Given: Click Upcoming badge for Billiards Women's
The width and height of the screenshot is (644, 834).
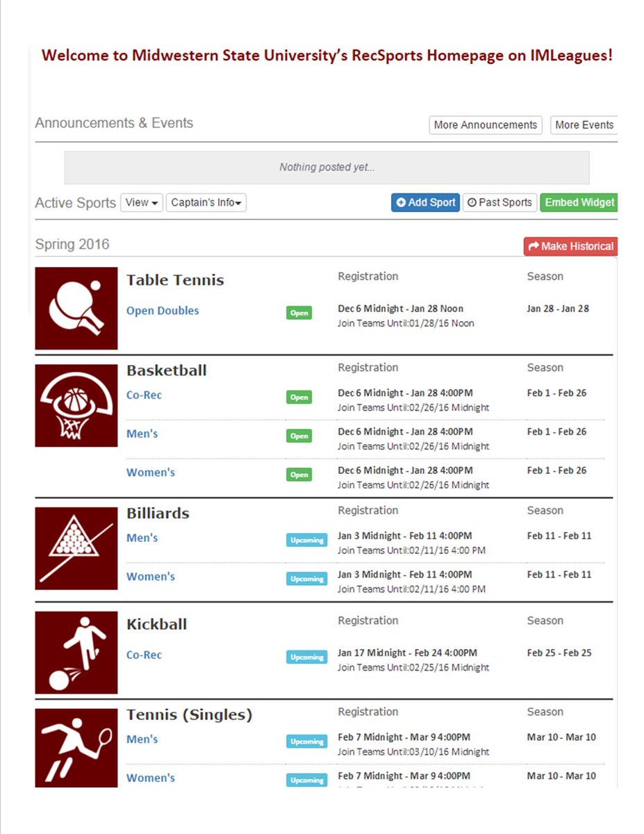Looking at the screenshot, I should tap(306, 578).
